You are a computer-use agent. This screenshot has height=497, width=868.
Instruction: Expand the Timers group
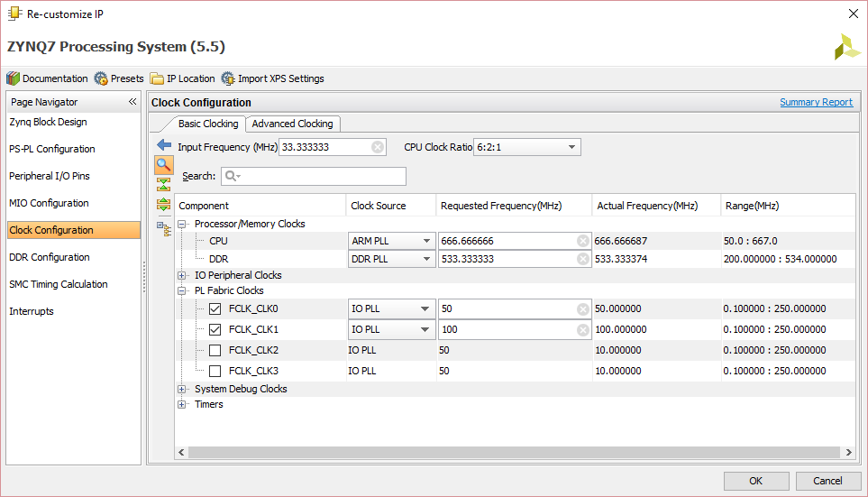[181, 404]
